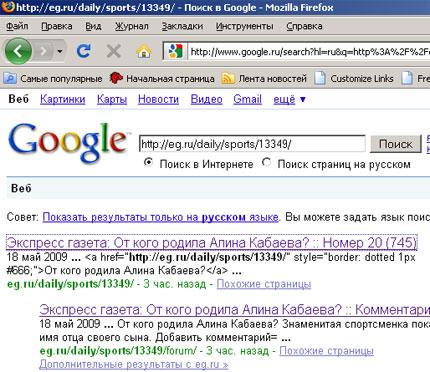This screenshot has width=430, height=372.
Task: Open the Закладки menu
Action: pyautogui.click(x=182, y=26)
